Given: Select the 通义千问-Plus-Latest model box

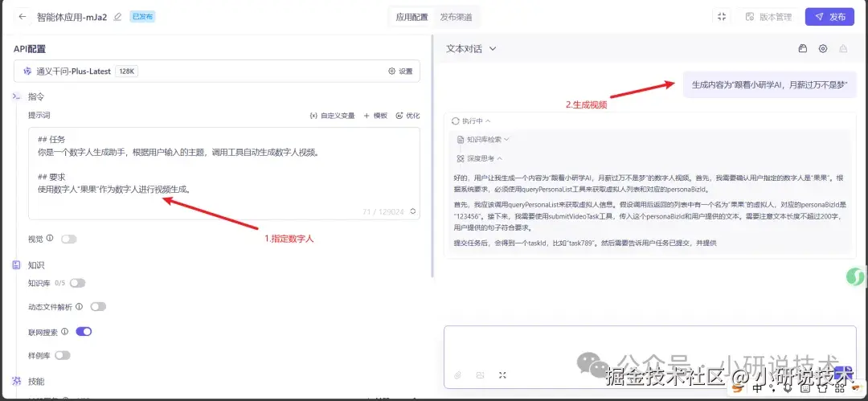Looking at the screenshot, I should (216, 71).
